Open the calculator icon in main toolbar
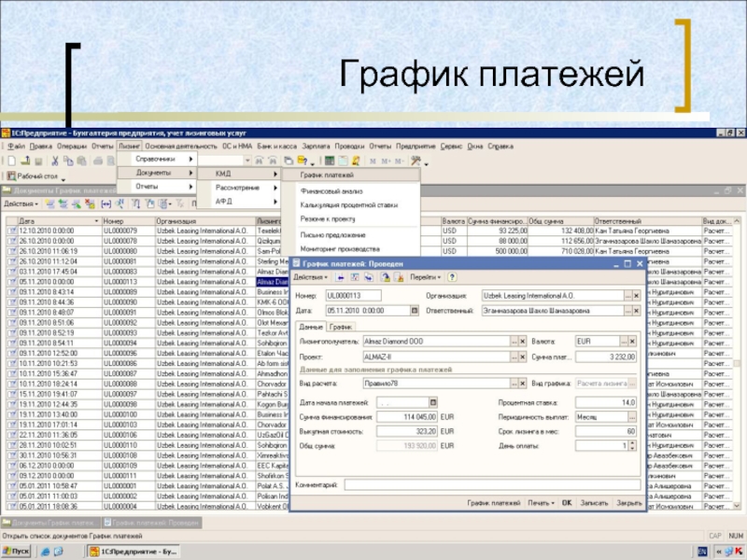747x560 pixels. pos(330,161)
